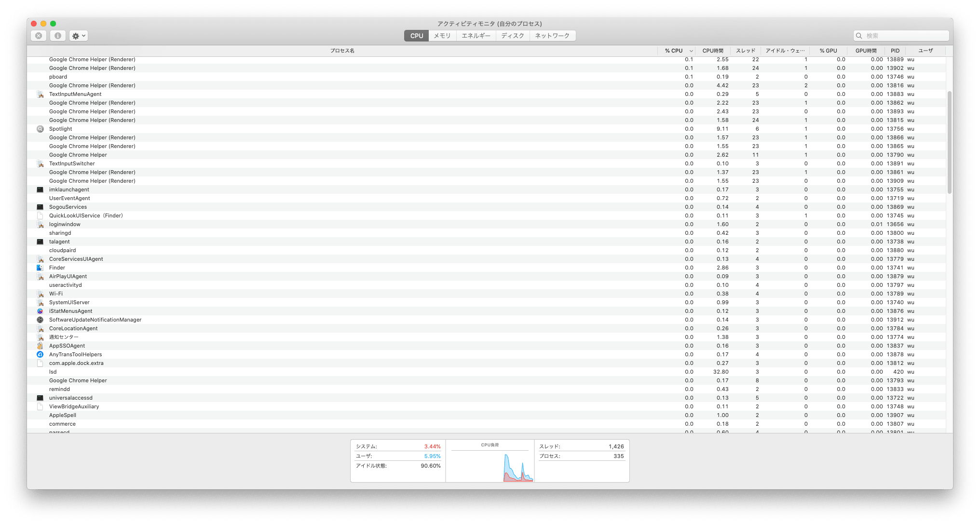Click the AirPlayUIAgent icon
980x525 pixels.
[x=40, y=276]
